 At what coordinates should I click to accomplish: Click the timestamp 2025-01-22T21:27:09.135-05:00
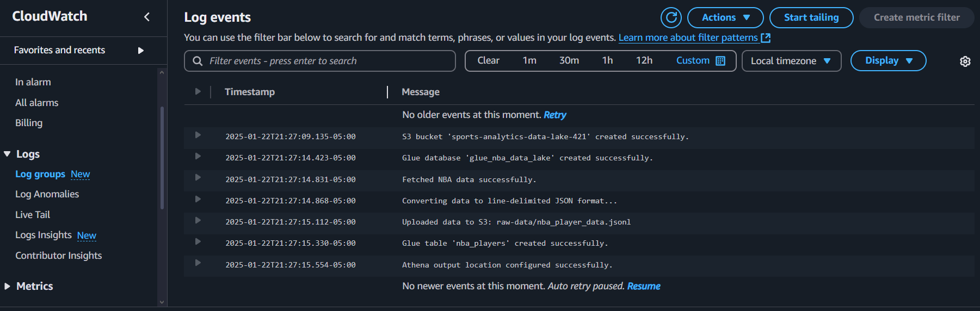coord(291,136)
